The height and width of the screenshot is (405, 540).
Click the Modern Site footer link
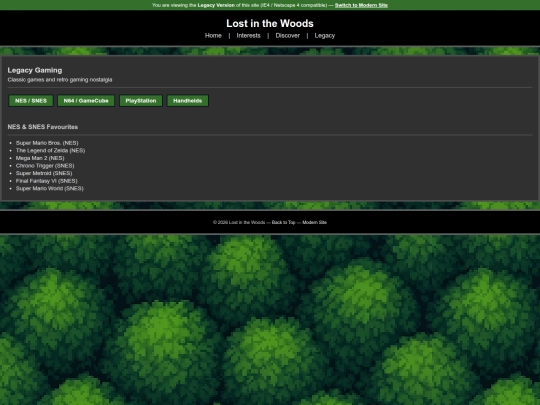point(314,222)
